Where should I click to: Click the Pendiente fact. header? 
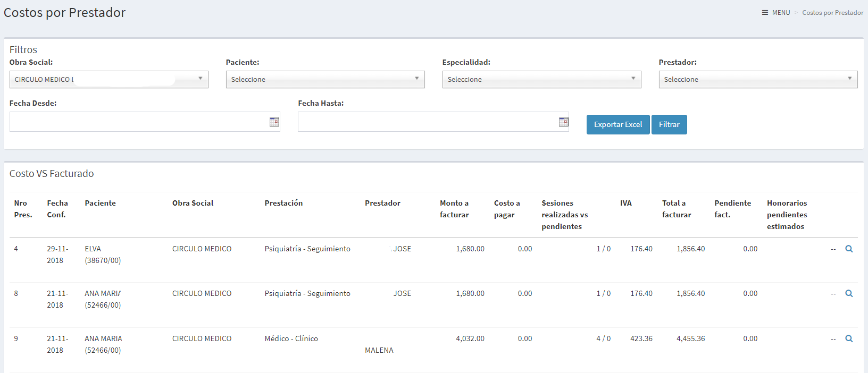tap(733, 209)
